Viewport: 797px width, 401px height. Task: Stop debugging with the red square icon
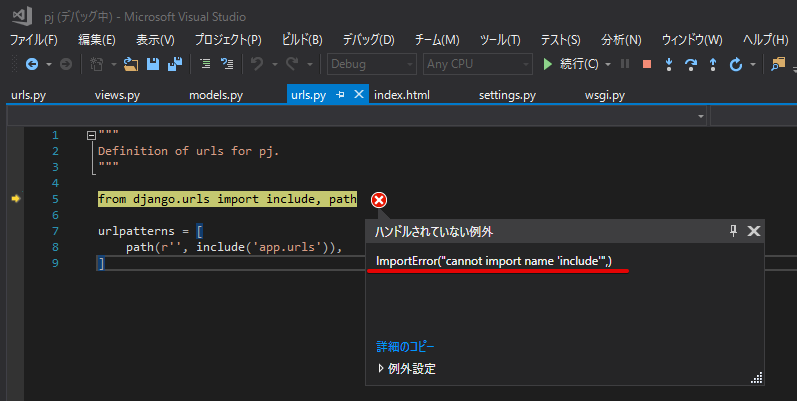point(647,64)
